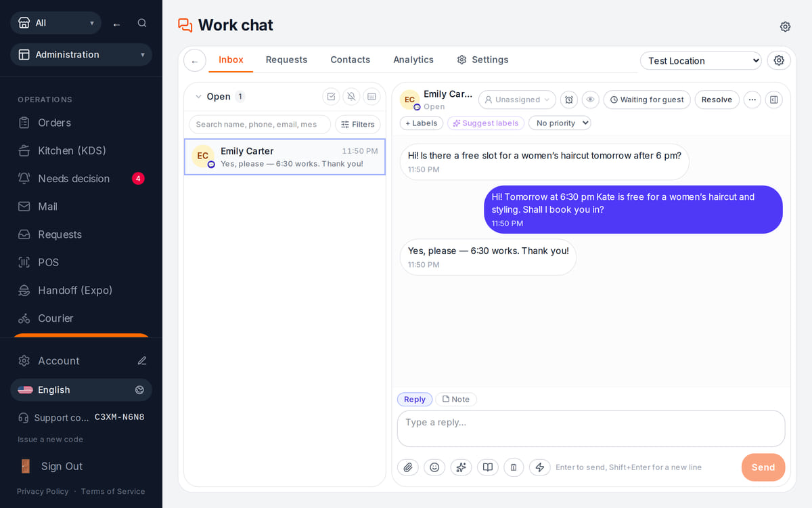The height and width of the screenshot is (508, 812).
Task: Click the Waiting for guest button
Action: click(x=647, y=100)
